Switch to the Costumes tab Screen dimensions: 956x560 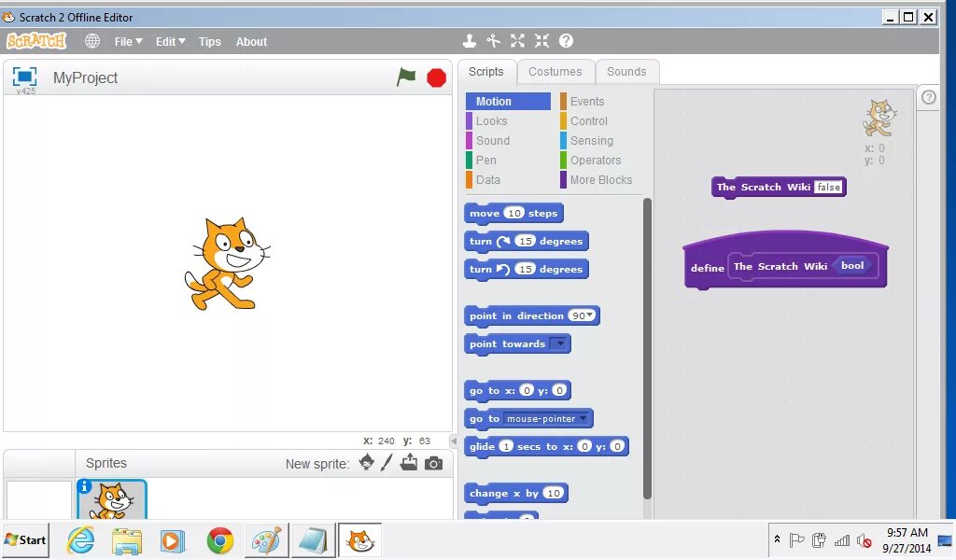click(x=555, y=71)
